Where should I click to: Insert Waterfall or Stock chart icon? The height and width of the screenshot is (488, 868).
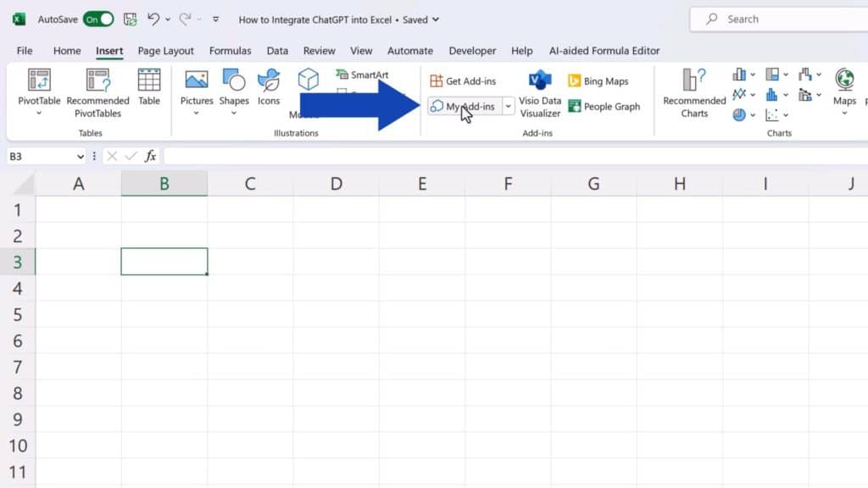coord(805,75)
